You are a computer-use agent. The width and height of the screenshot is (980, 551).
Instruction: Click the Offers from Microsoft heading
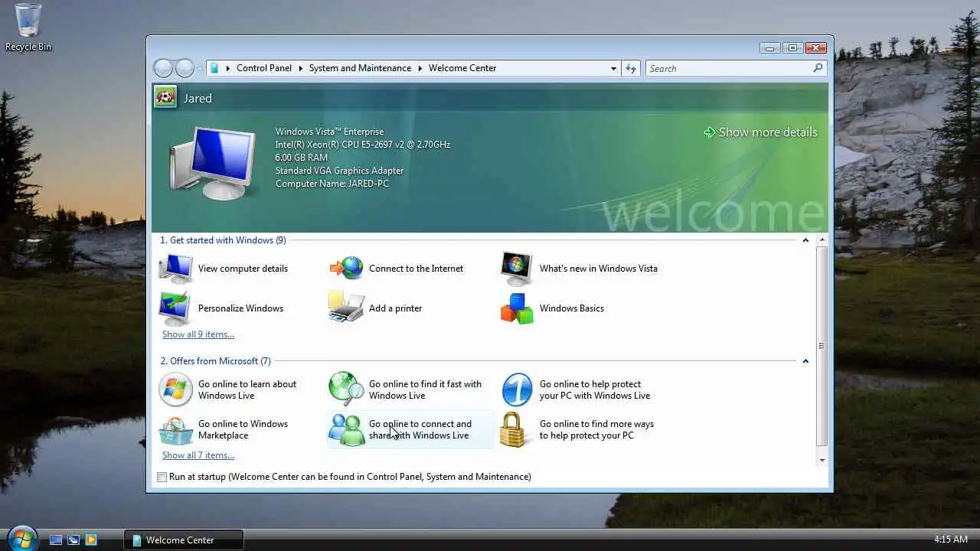click(x=215, y=361)
